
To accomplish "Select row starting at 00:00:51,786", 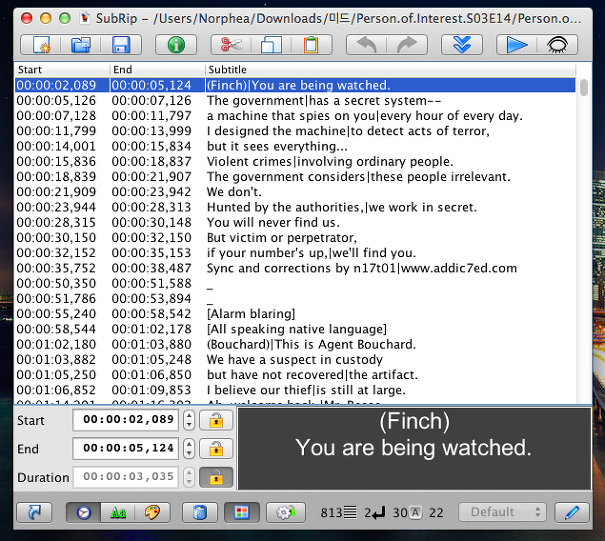I will point(295,299).
